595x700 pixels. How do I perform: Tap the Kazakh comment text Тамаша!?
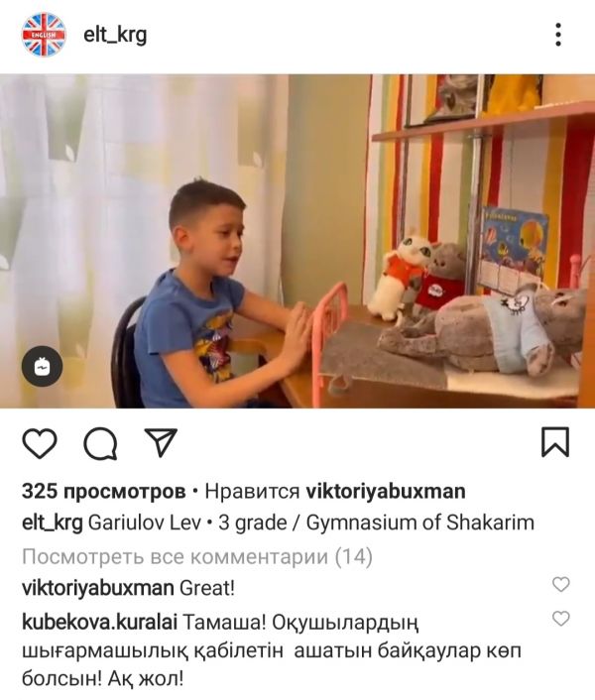click(x=224, y=622)
